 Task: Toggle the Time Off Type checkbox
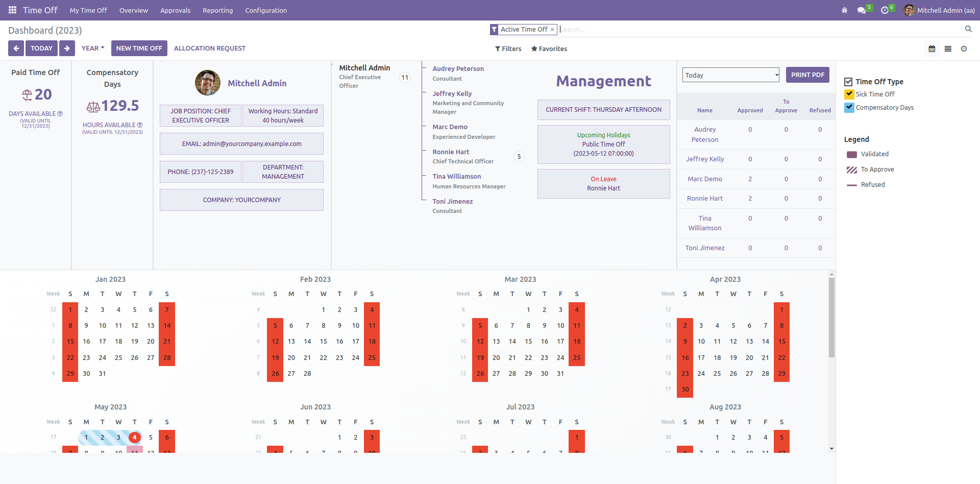click(x=848, y=82)
